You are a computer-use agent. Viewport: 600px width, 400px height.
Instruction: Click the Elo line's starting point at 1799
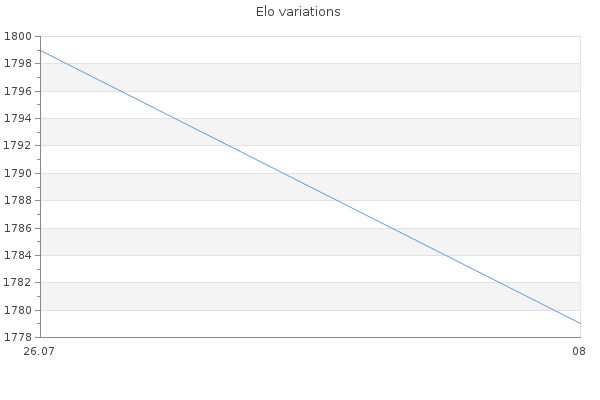point(41,50)
